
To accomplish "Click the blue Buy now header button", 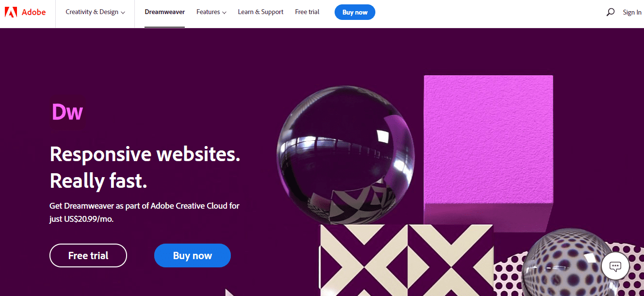I will coord(355,12).
